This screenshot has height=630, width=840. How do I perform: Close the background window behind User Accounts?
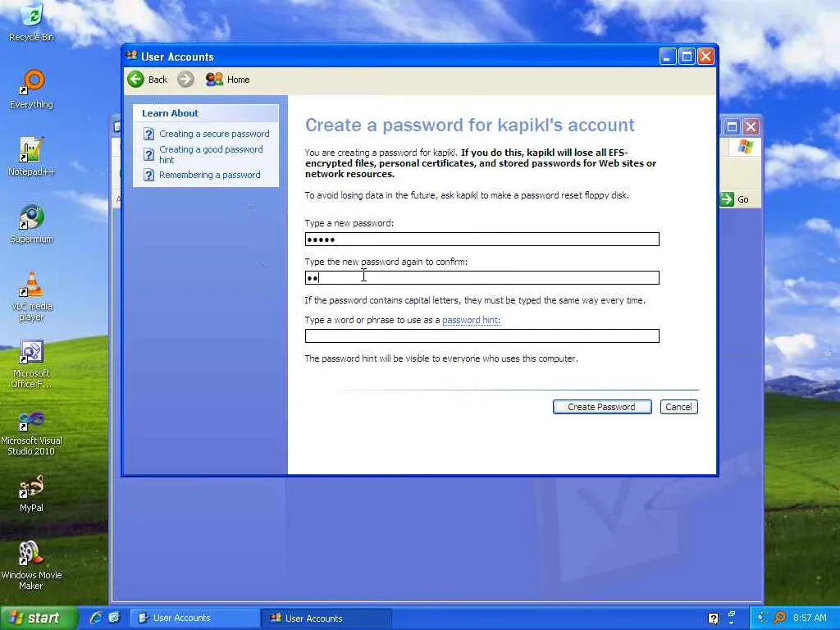(751, 127)
